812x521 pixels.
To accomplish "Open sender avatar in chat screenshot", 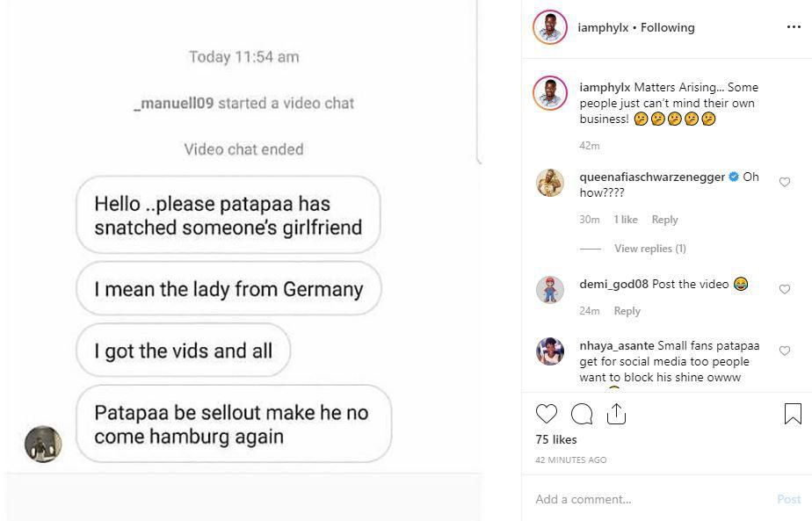I will 43,444.
